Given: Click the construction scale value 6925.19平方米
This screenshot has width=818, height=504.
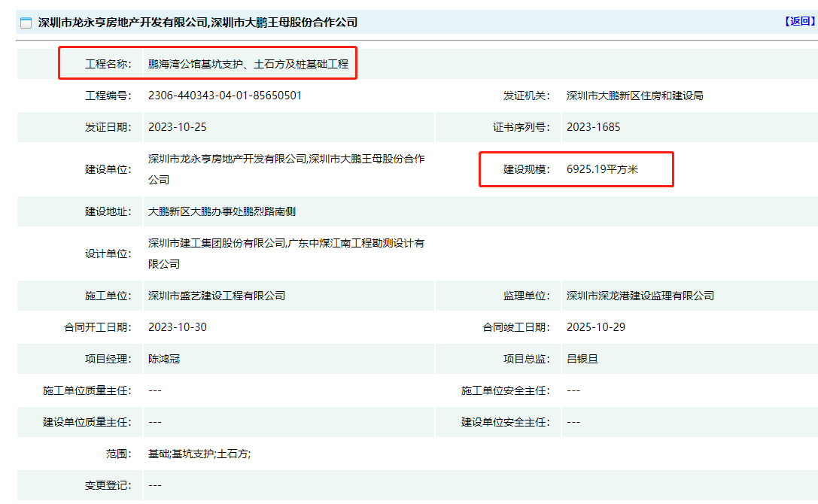Looking at the screenshot, I should click(602, 170).
